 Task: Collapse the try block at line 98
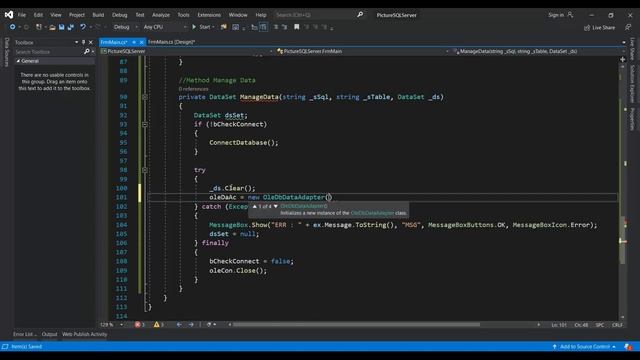tap(144, 170)
